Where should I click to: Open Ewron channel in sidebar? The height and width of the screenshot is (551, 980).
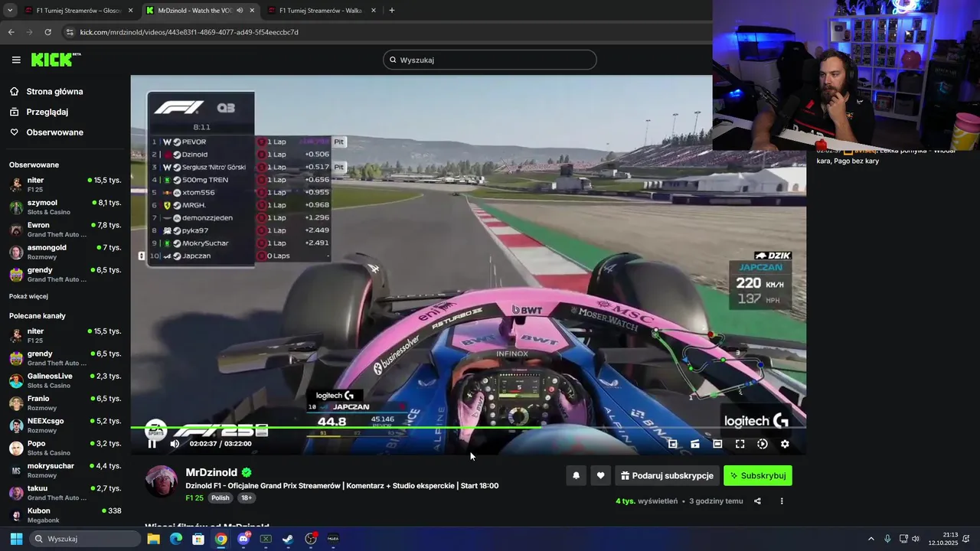[x=65, y=230]
